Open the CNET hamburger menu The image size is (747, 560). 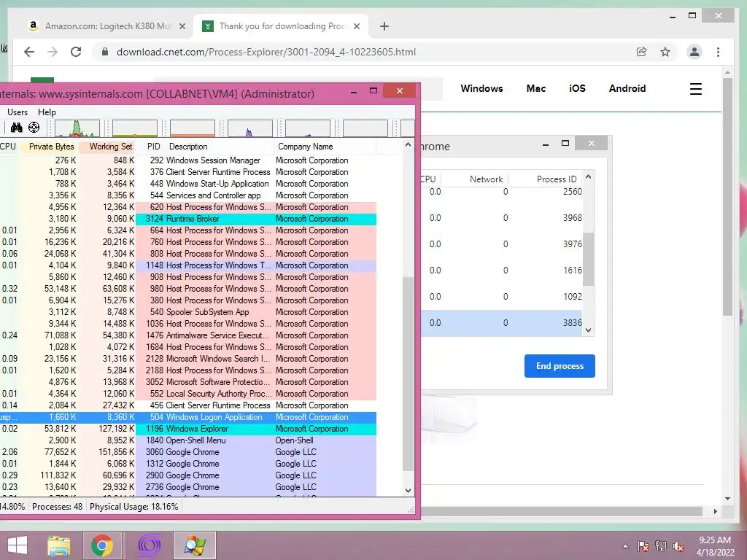pyautogui.click(x=695, y=89)
